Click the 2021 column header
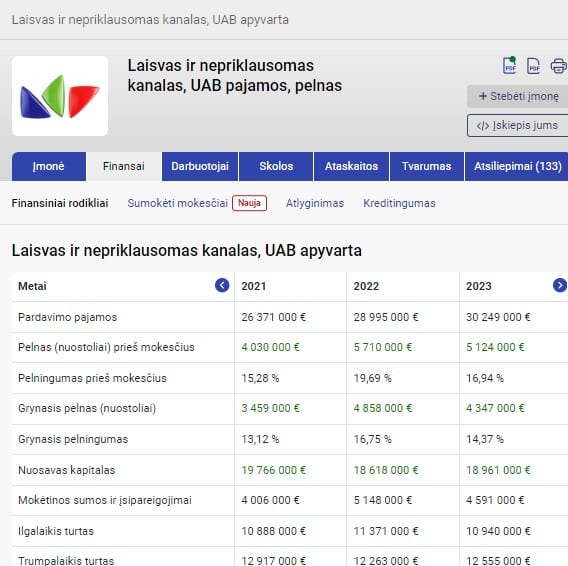 click(254, 286)
